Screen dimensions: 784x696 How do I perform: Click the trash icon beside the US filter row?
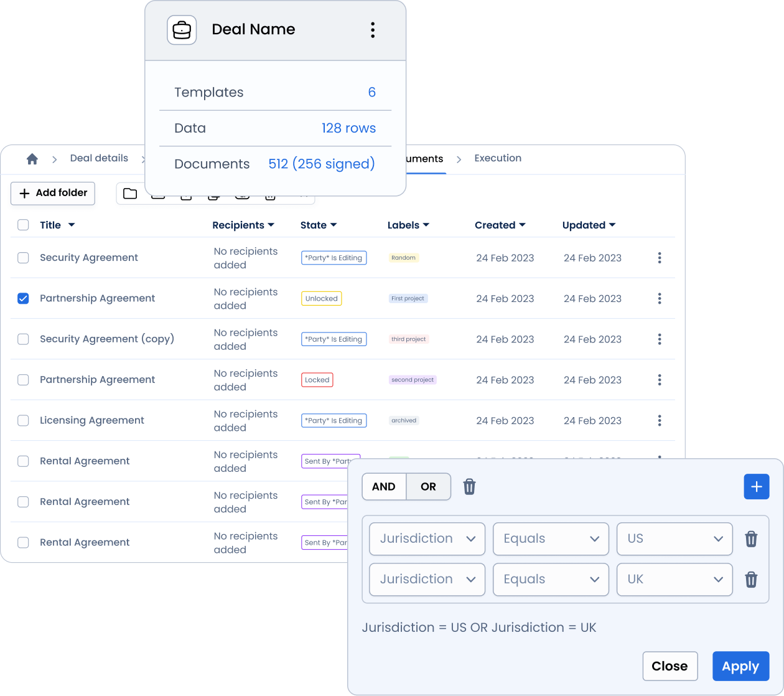coord(751,539)
